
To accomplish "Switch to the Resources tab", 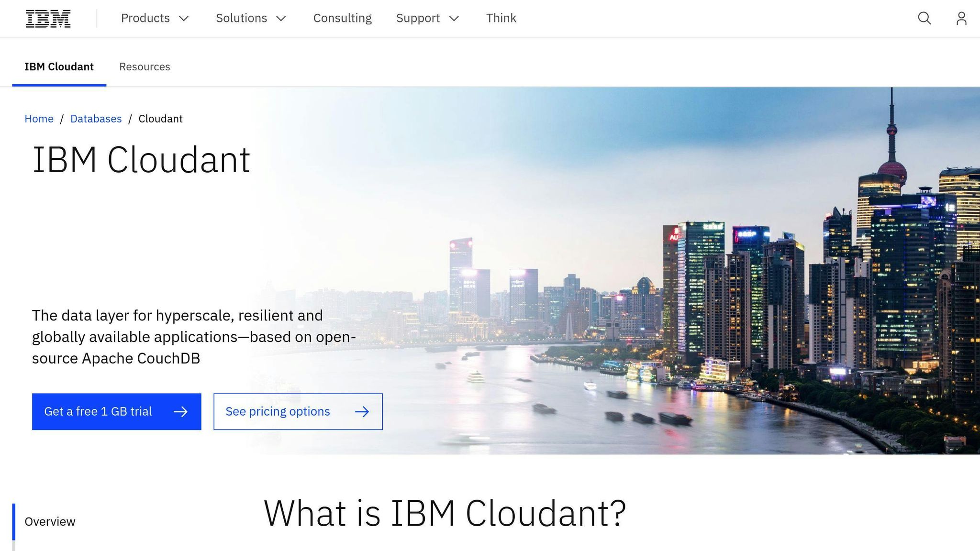I will pos(145,66).
